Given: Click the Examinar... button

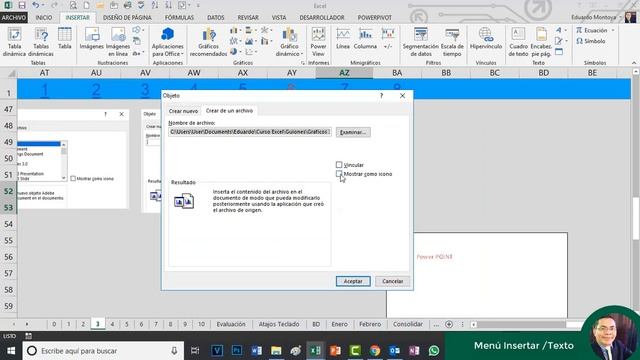Looking at the screenshot, I should (x=353, y=132).
